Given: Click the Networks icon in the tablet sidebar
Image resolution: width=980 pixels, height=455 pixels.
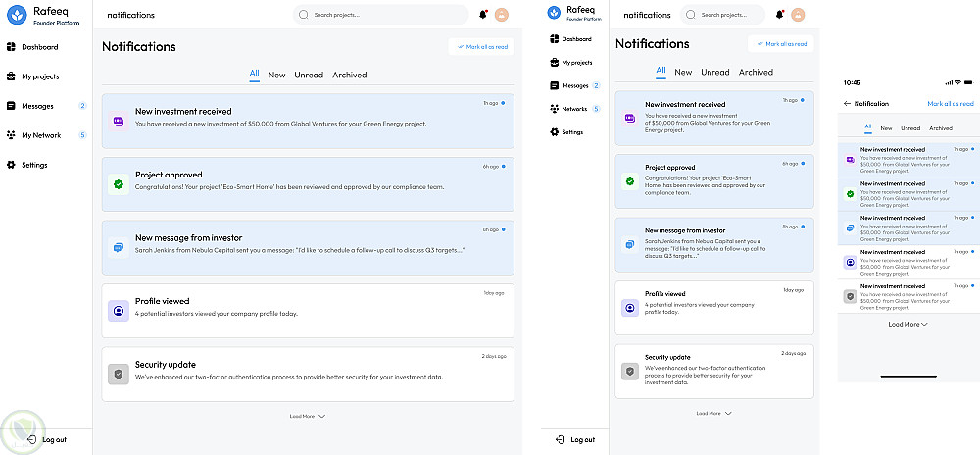Looking at the screenshot, I should 555,109.
